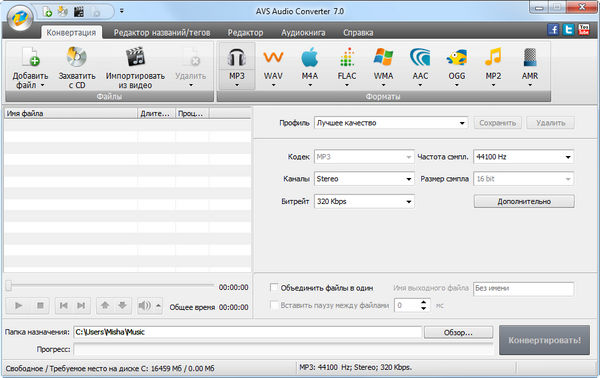This screenshot has width=600, height=378.
Task: Click Конвертировать! button
Action: coord(544,340)
